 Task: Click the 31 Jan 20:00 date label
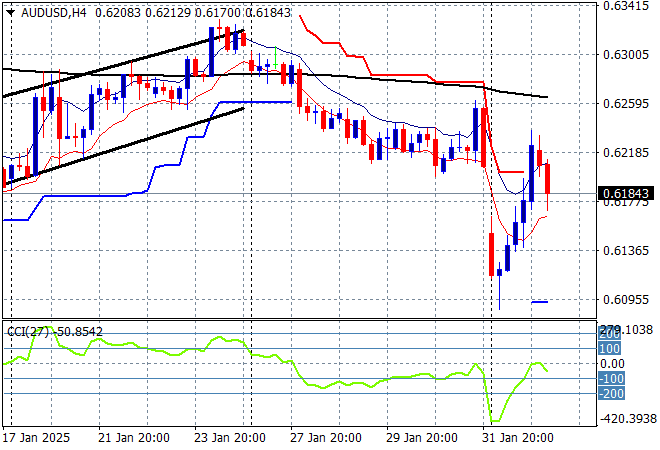[518, 437]
